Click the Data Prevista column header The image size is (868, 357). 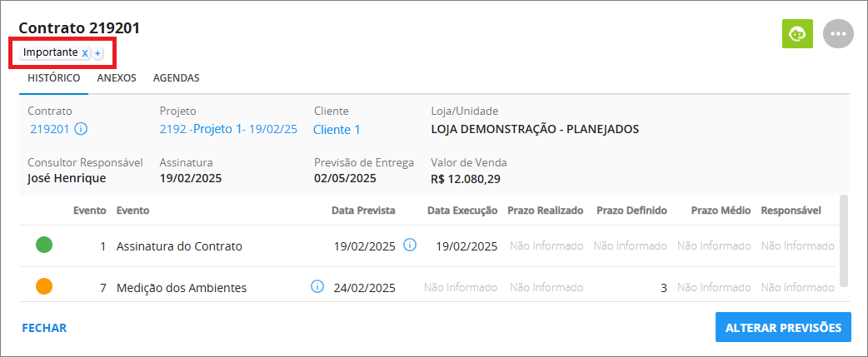(363, 211)
